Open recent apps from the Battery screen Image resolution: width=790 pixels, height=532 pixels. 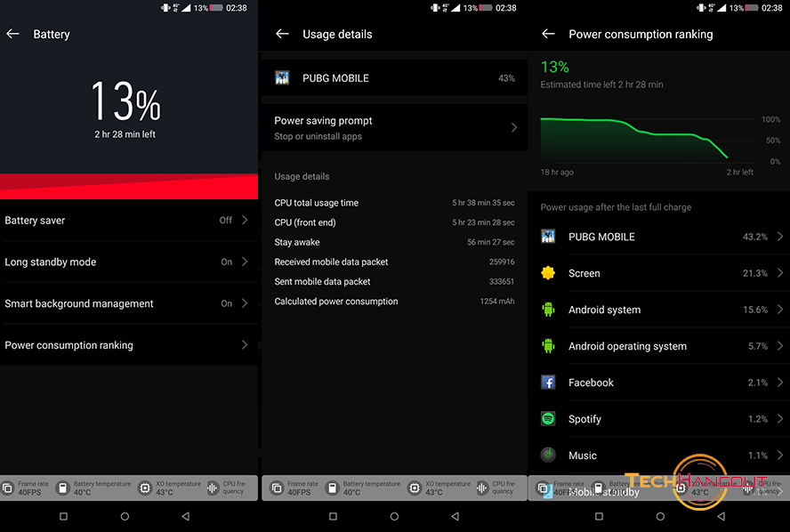coord(63,516)
